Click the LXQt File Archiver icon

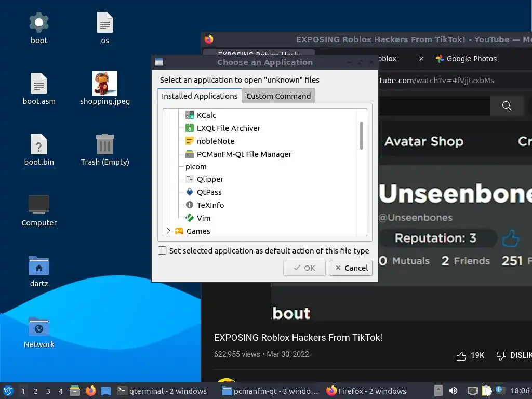click(189, 128)
